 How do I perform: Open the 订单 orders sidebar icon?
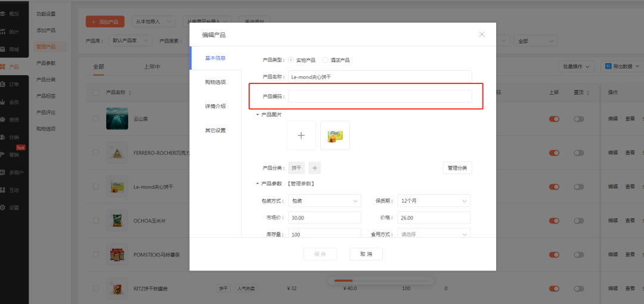click(x=3, y=84)
